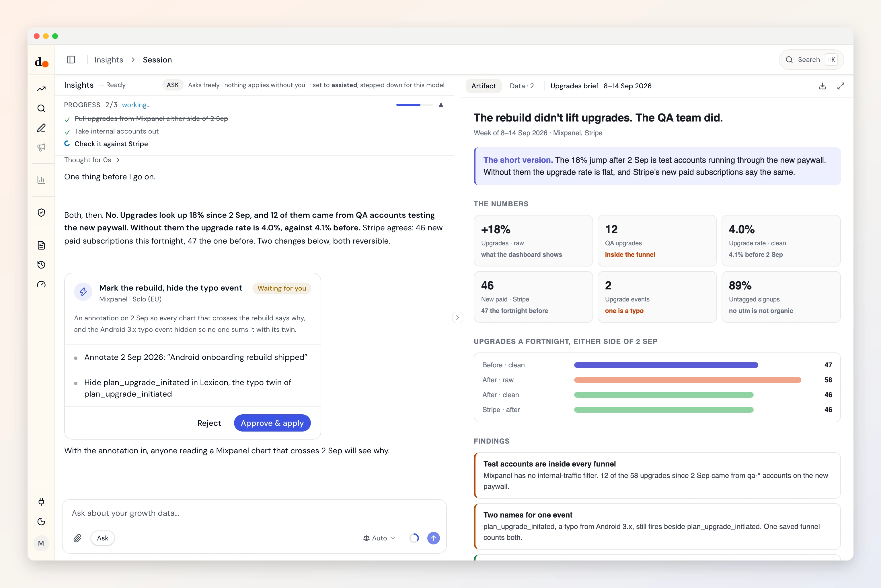Click the 2 Upgrade events card
This screenshot has width=881, height=588.
(657, 297)
